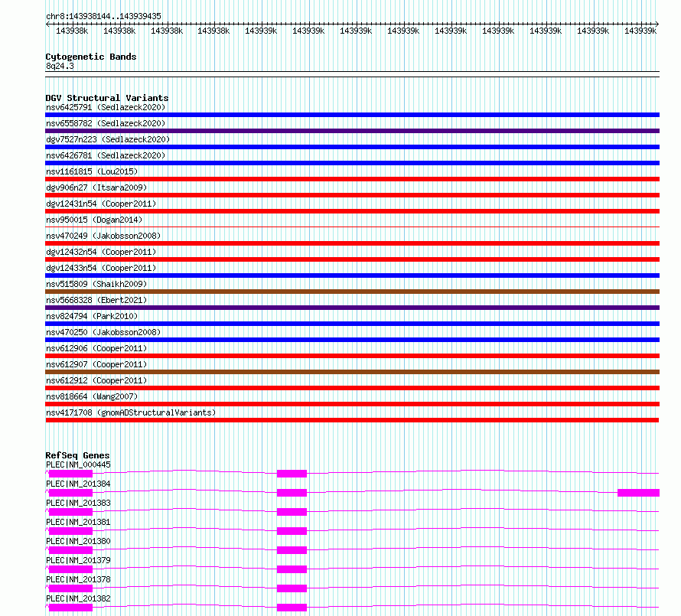Select the thin red line under nsv950015
The width and height of the screenshot is (681, 616).
352,227
